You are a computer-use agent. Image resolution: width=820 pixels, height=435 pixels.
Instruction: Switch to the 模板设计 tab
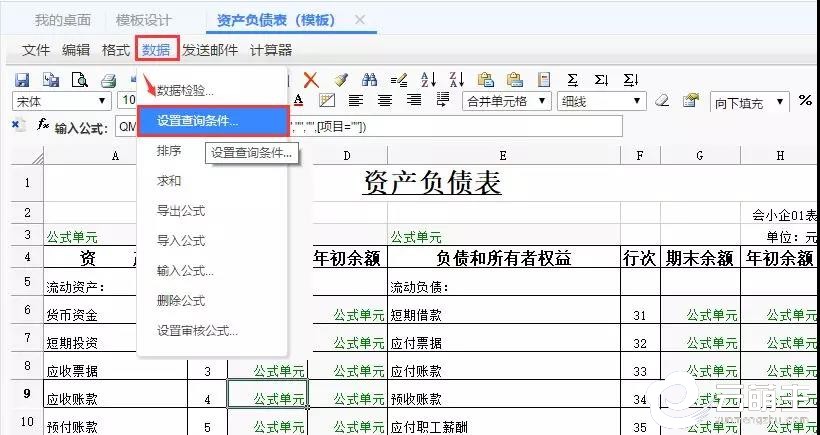(x=143, y=20)
